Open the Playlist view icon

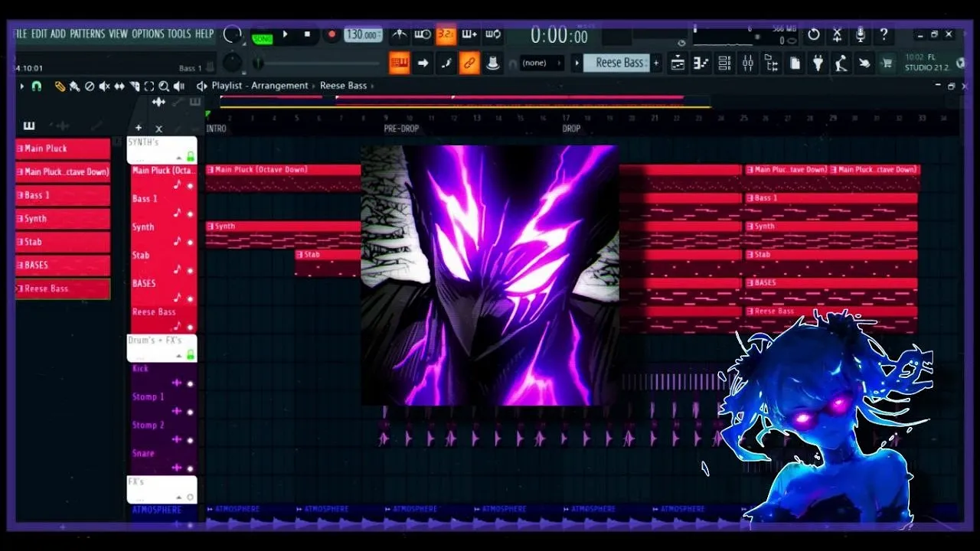tap(678, 64)
